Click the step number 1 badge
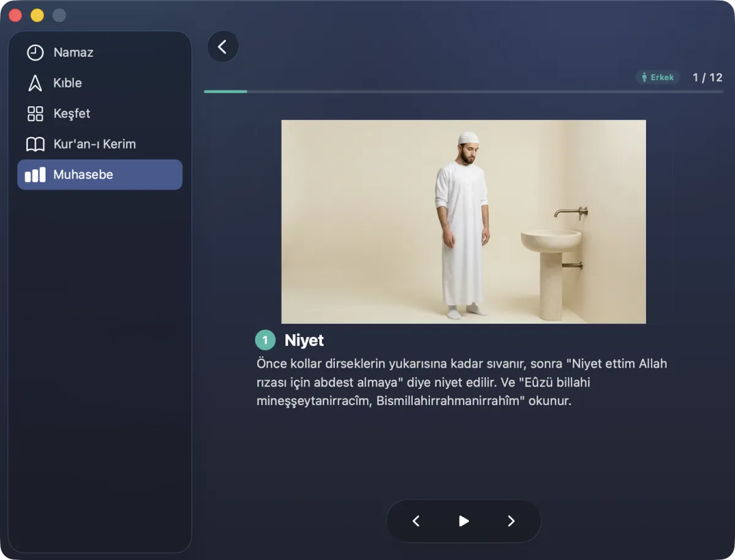Screen dimensions: 735x560 point(265,340)
